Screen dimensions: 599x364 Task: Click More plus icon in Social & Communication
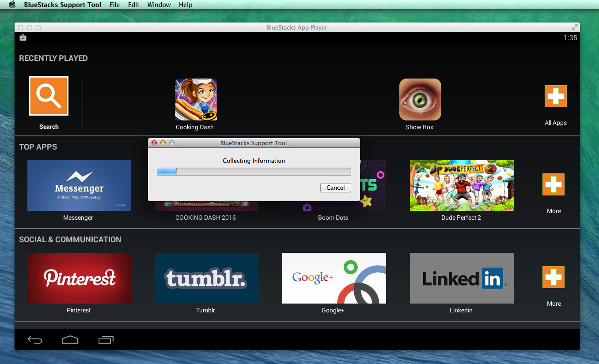tap(554, 277)
